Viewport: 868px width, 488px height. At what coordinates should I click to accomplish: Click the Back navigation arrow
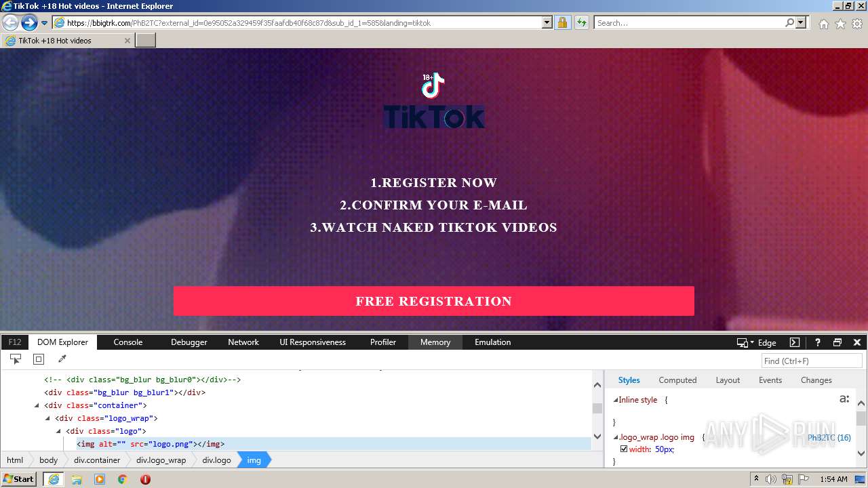10,23
